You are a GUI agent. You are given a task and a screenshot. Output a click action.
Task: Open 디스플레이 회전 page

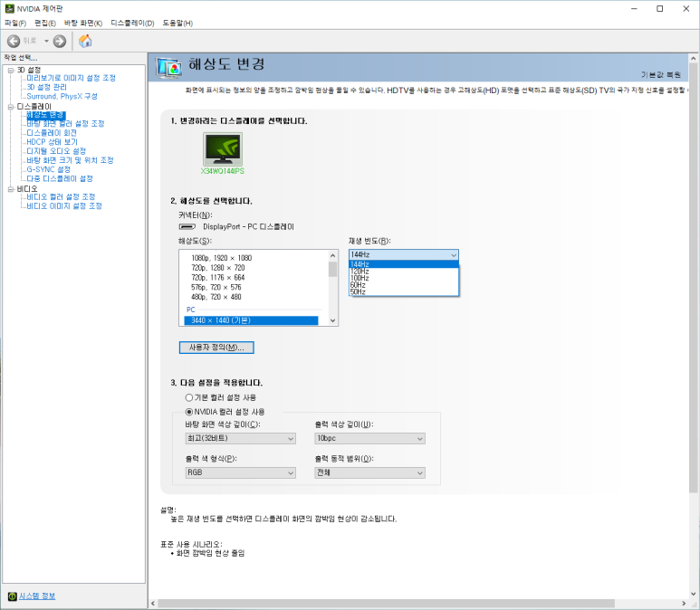point(52,133)
